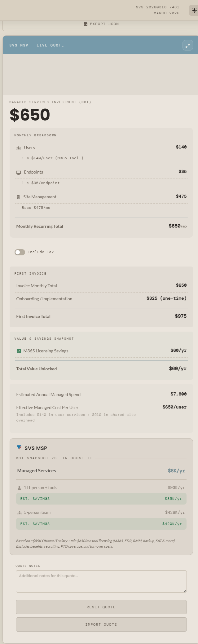Uncheck M365 Licensing Savings checkbox

click(19, 351)
